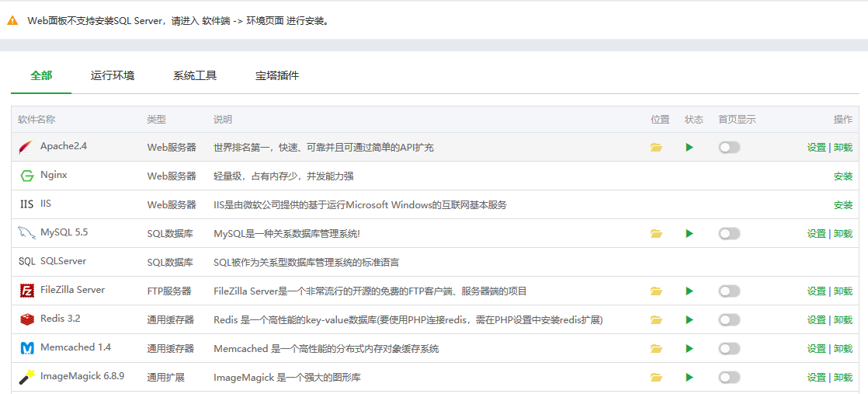Enable homepage display for FileZilla Server

click(729, 291)
